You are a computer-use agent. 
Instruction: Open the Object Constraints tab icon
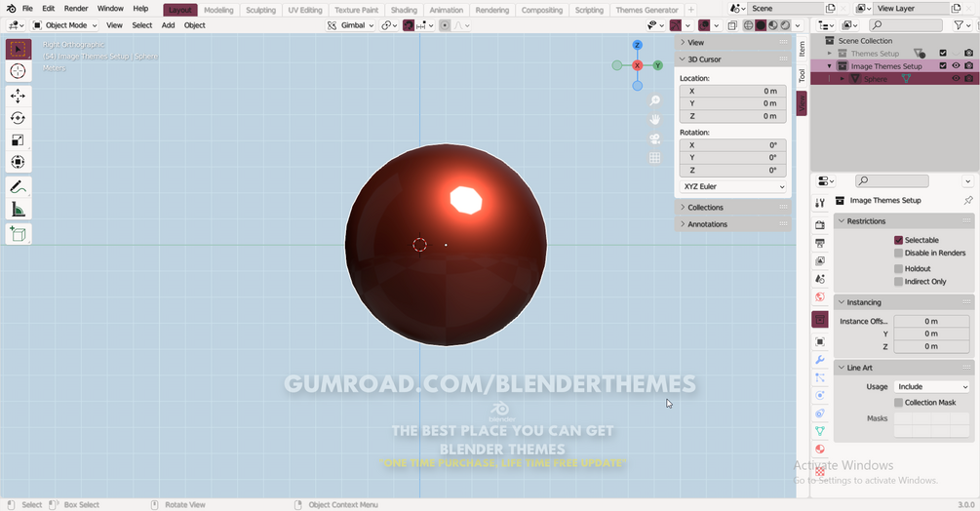click(x=820, y=413)
